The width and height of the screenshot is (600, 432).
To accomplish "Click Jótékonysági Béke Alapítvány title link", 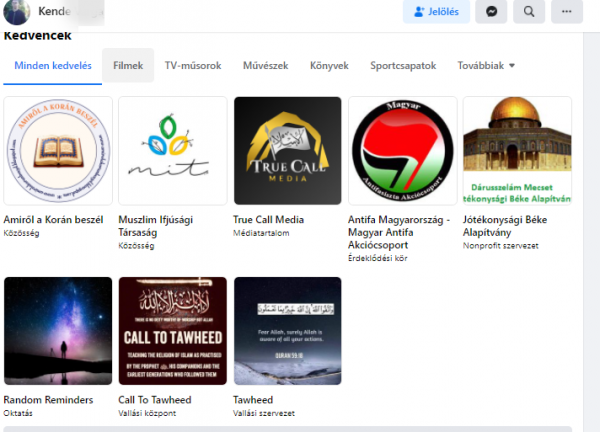I will [505, 226].
